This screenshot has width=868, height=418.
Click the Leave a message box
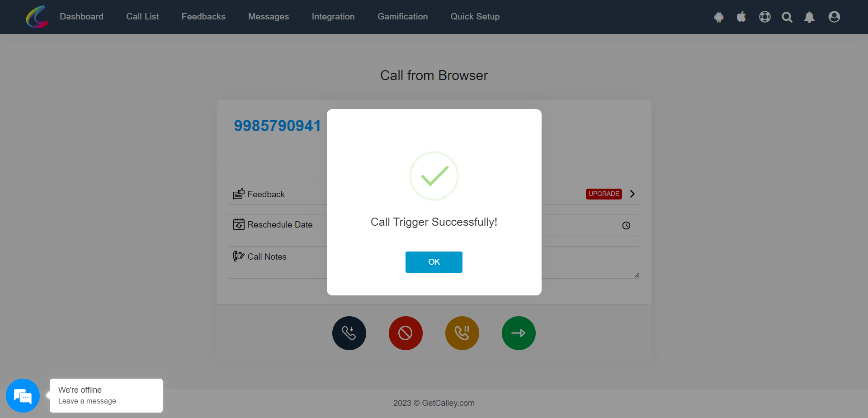[x=106, y=395]
